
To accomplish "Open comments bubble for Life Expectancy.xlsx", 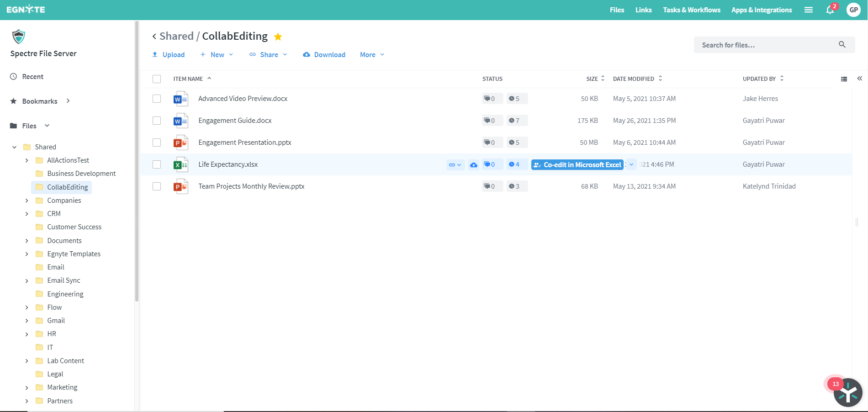I will coord(490,164).
